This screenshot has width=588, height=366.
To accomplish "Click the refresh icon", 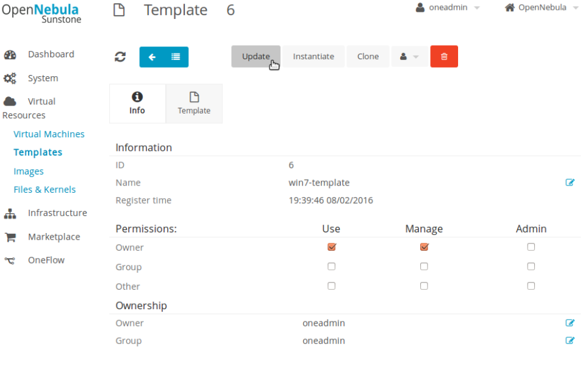I will point(120,57).
